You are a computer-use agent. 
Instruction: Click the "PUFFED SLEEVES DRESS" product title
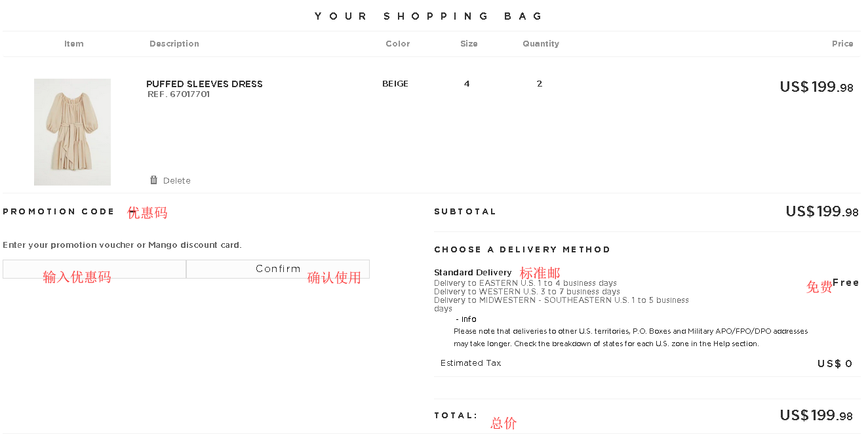(205, 84)
